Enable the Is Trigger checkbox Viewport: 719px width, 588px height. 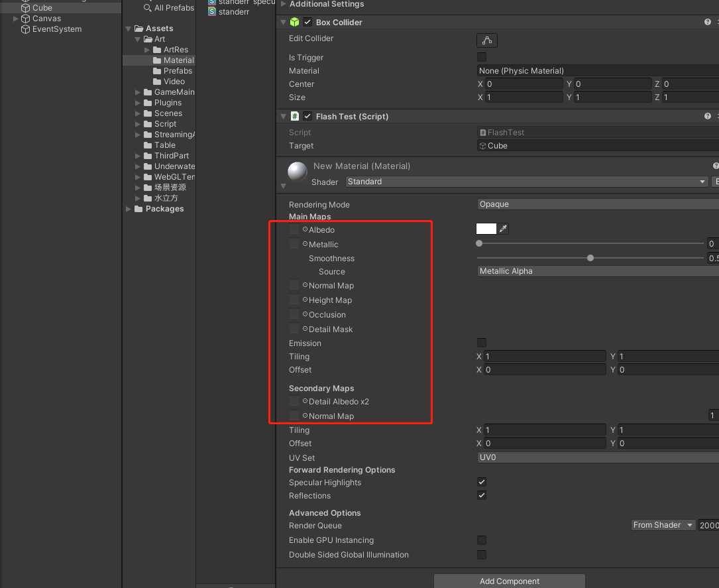(x=482, y=58)
